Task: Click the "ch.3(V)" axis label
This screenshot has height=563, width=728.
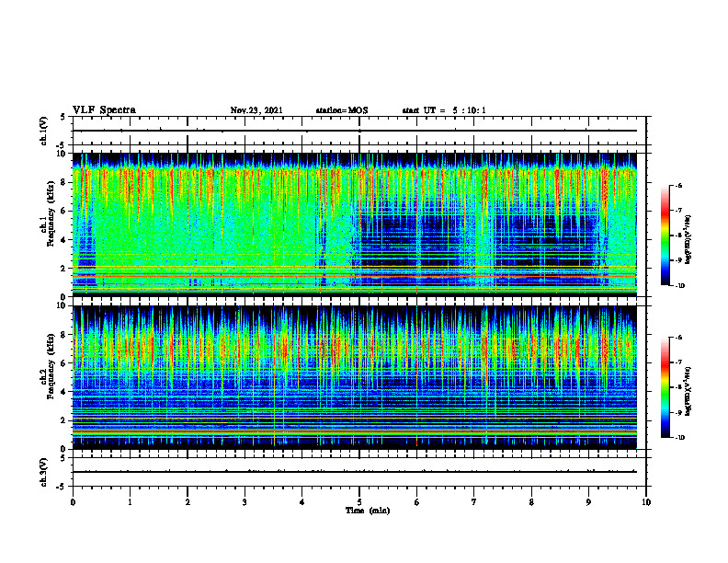Action: (44, 473)
